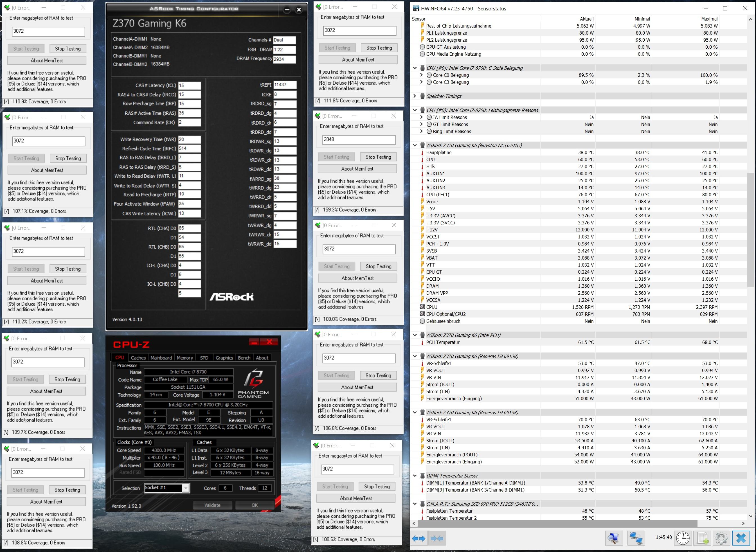Screen dimensions: 756x552
Task: Stop Testing in MemTest window with 159.3% coverage
Action: click(378, 157)
